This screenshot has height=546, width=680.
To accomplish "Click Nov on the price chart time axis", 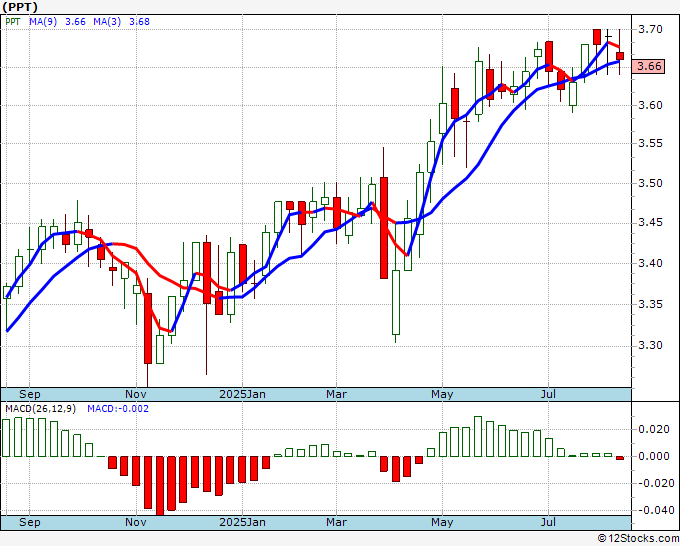I will 136,394.
